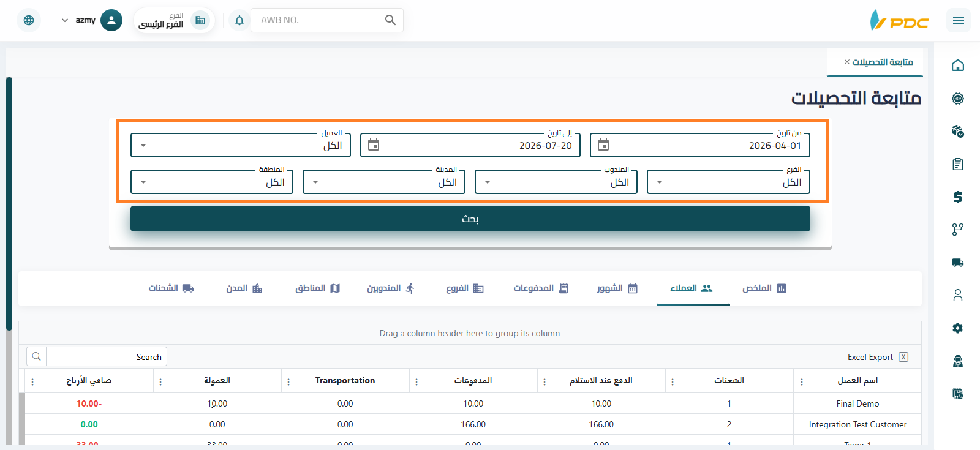
Task: Switch to the الشحنات tab
Action: tap(171, 288)
